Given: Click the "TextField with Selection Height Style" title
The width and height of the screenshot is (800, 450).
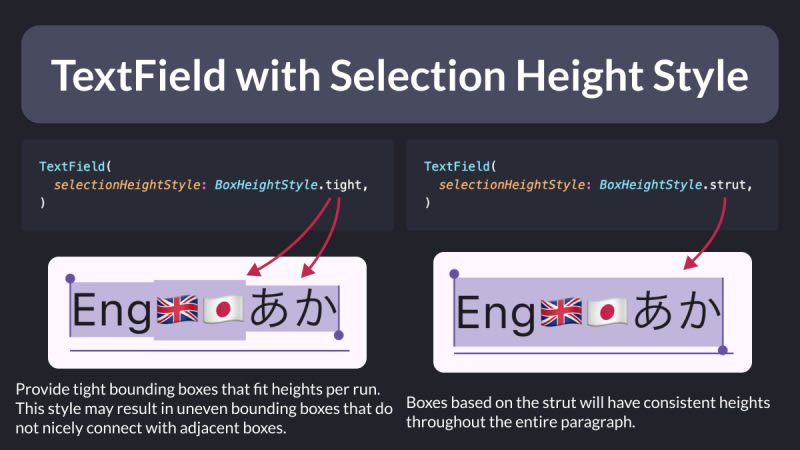Looking at the screenshot, I should click(x=400, y=76).
